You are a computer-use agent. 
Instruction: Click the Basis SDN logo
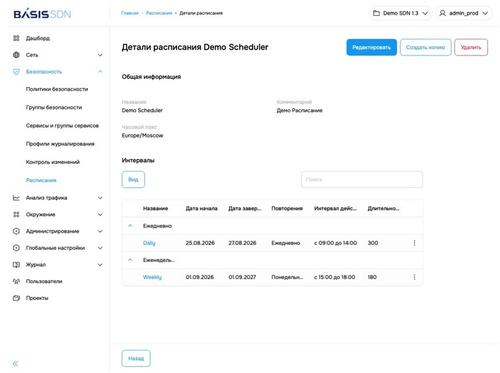tap(42, 14)
